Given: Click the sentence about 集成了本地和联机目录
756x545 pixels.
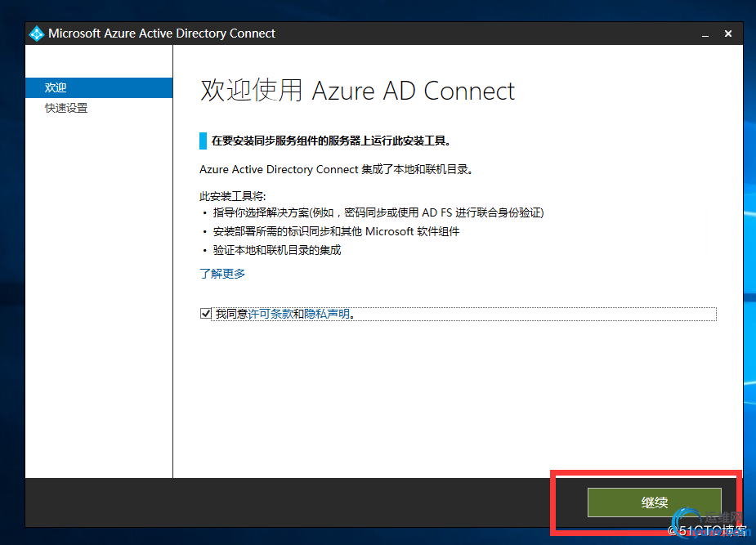Looking at the screenshot, I should (x=336, y=170).
